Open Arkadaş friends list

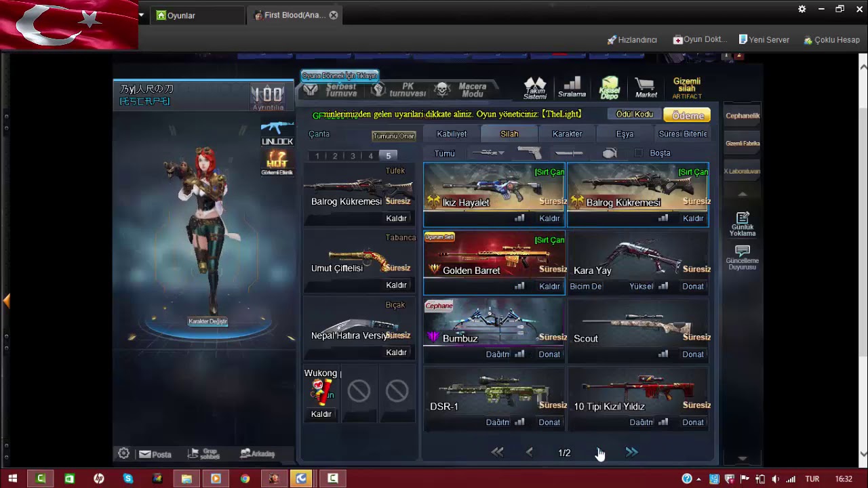258,453
